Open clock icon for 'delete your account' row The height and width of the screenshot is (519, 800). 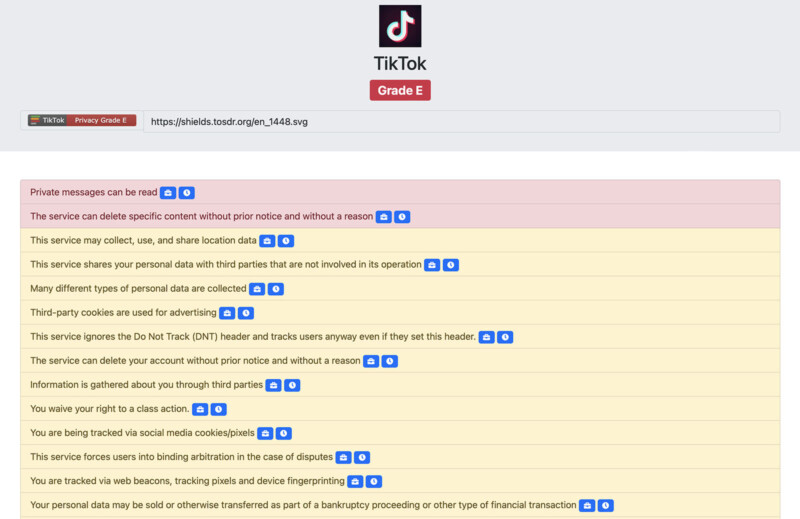click(390, 361)
